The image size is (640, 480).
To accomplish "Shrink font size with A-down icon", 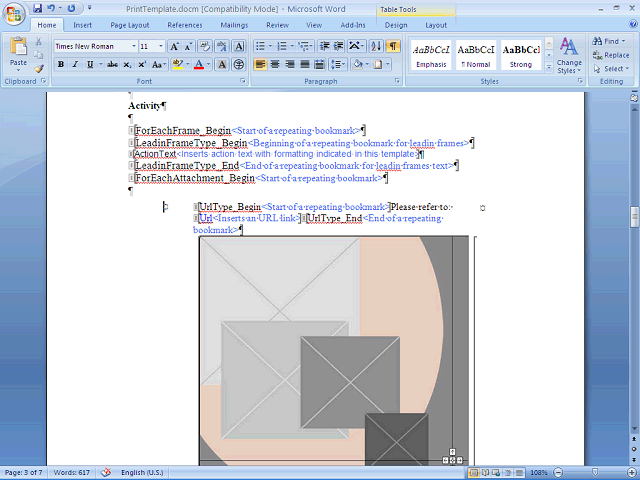I will (x=188, y=46).
